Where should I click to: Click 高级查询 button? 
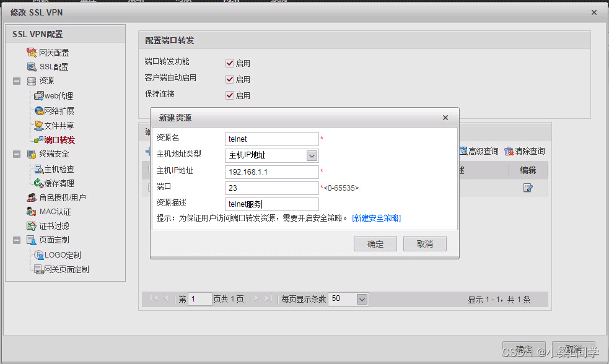pos(479,151)
